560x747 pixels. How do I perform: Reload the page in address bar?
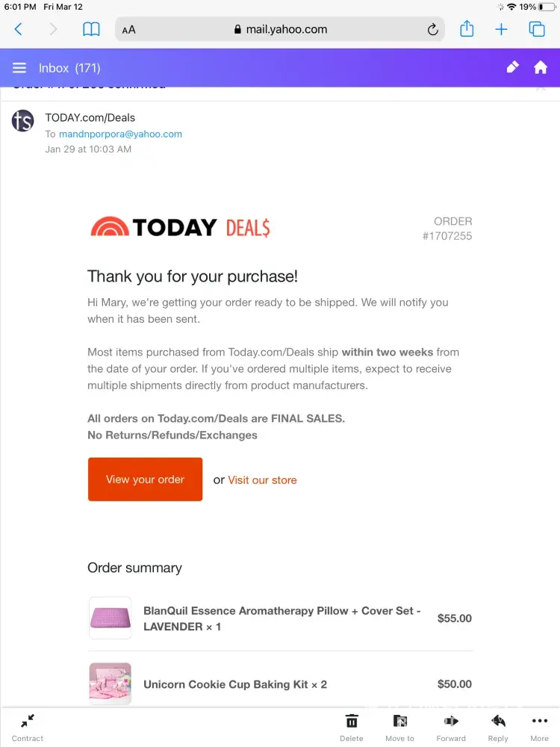coord(432,30)
